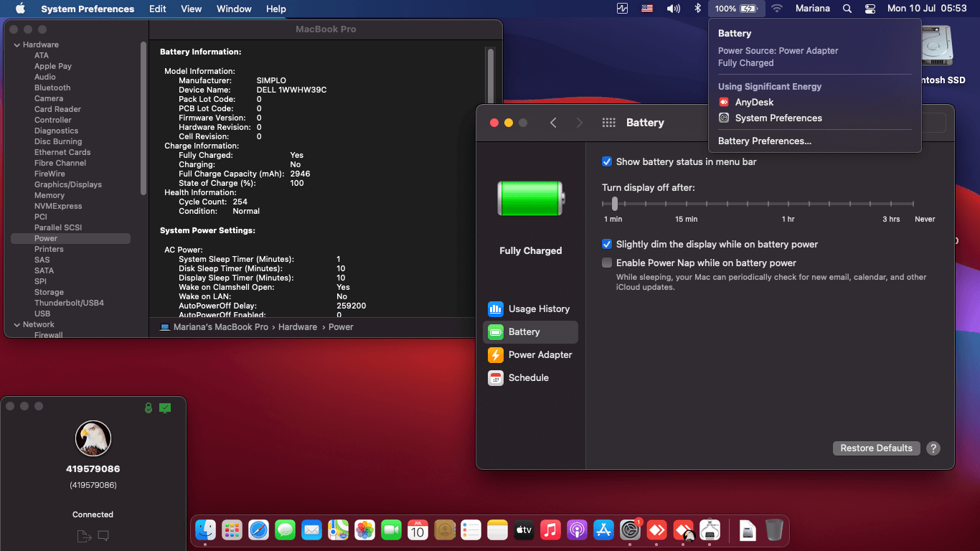The height and width of the screenshot is (551, 980).
Task: Open Podcasts in the Dock
Action: click(577, 530)
